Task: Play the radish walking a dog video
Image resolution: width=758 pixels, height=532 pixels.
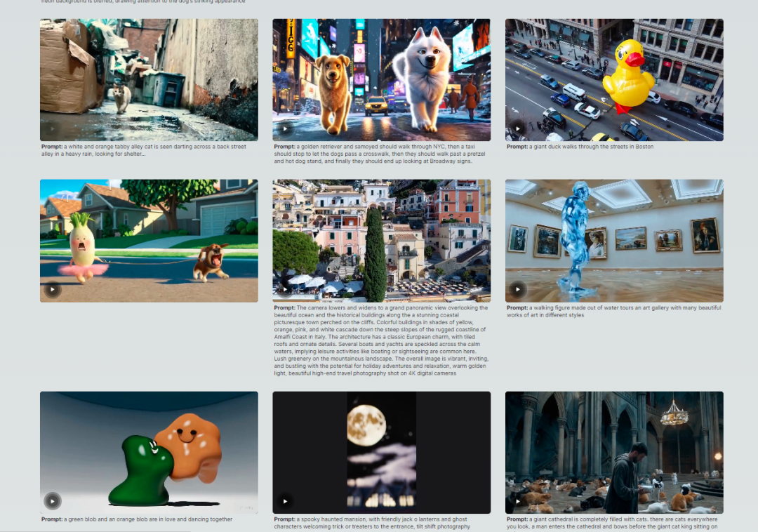Action: click(52, 290)
